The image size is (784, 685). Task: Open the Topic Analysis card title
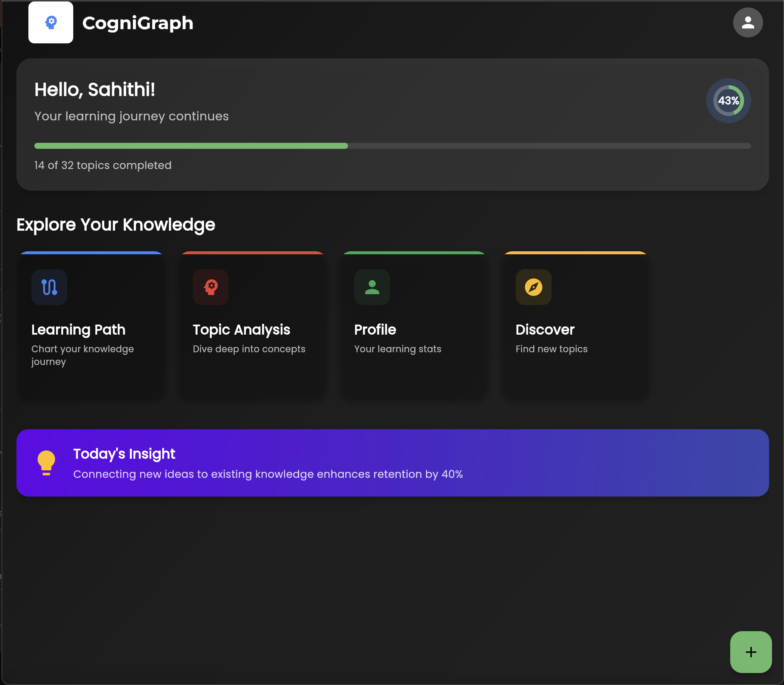tap(241, 329)
